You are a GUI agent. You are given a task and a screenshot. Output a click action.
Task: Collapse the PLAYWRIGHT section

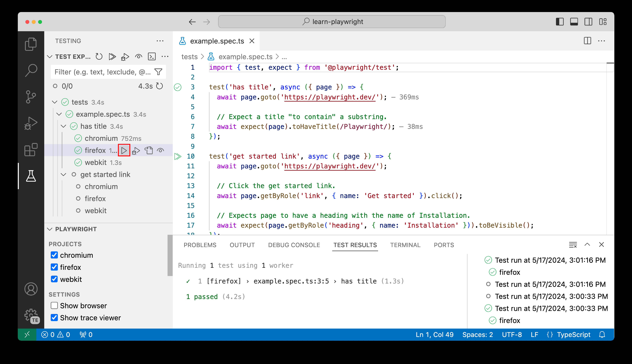[x=50, y=229]
